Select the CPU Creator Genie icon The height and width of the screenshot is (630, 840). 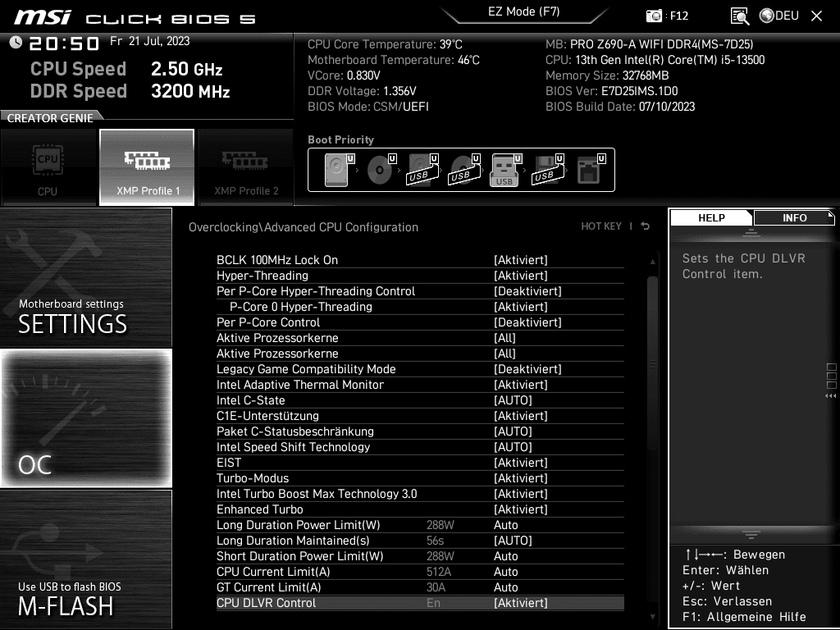(48, 167)
